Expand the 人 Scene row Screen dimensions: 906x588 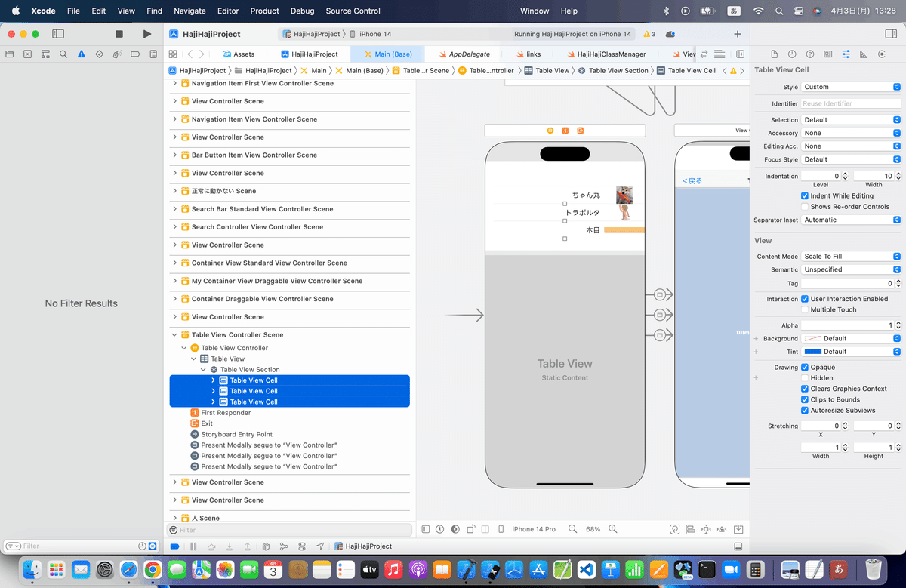point(175,519)
